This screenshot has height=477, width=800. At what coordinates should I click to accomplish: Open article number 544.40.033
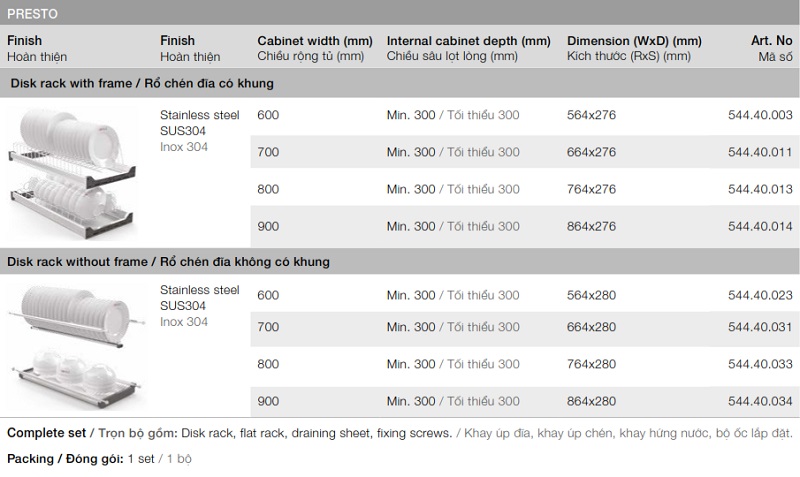pos(760,364)
